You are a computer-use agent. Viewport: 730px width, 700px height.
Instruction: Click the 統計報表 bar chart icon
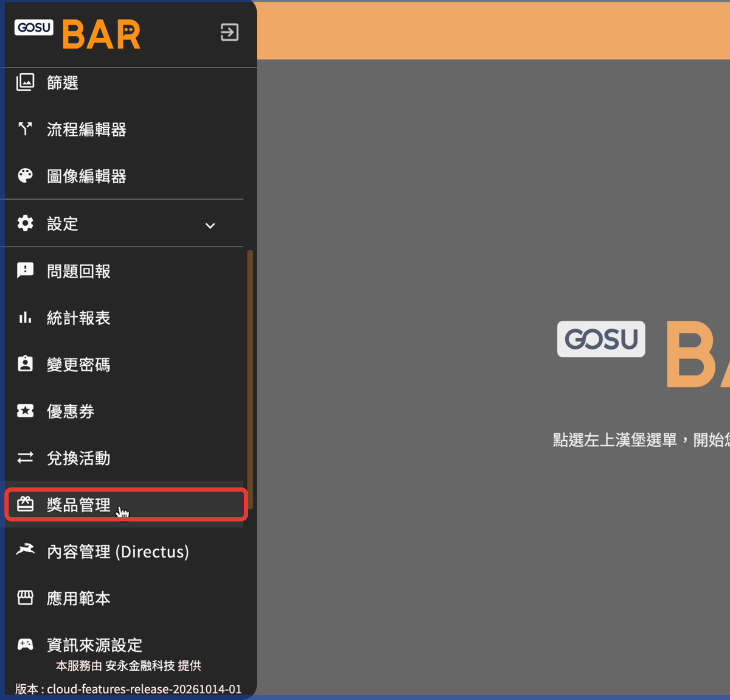[x=25, y=317]
